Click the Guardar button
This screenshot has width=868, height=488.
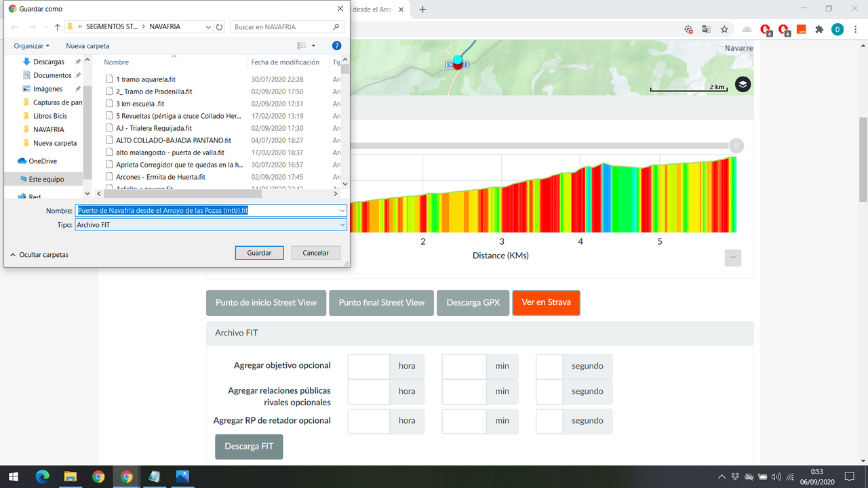click(x=259, y=253)
